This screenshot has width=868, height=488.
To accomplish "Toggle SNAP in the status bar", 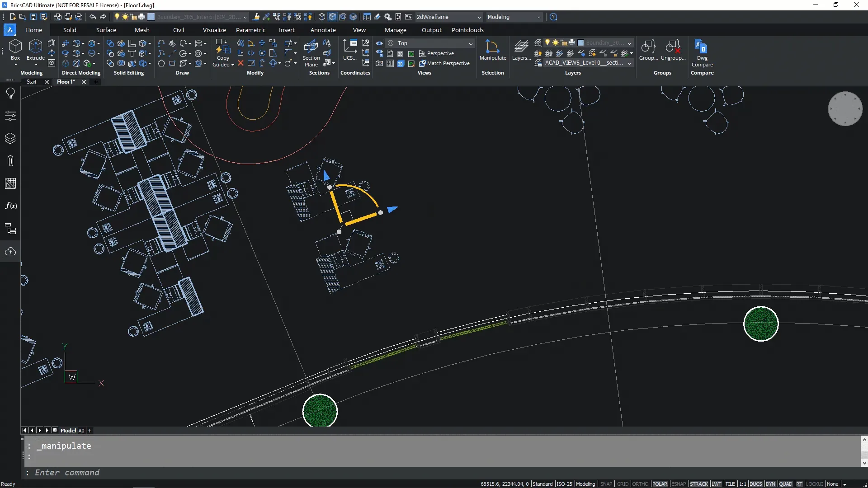I will pyautogui.click(x=606, y=484).
